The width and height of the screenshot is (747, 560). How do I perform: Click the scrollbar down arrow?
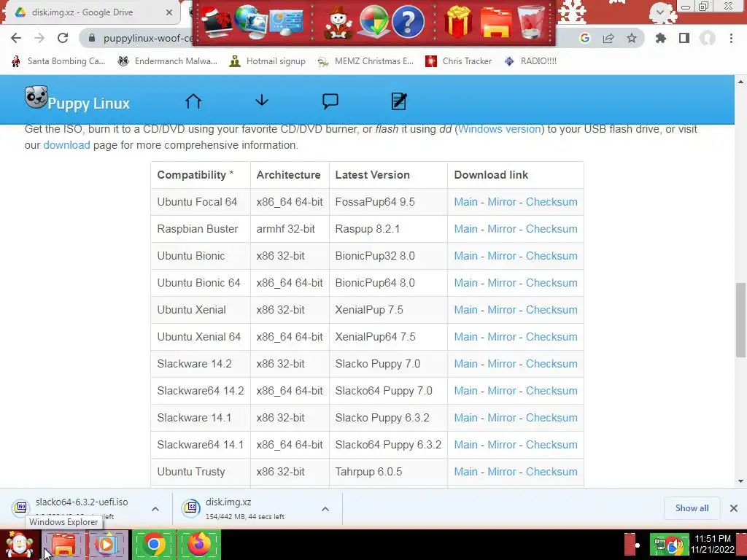pyautogui.click(x=740, y=481)
